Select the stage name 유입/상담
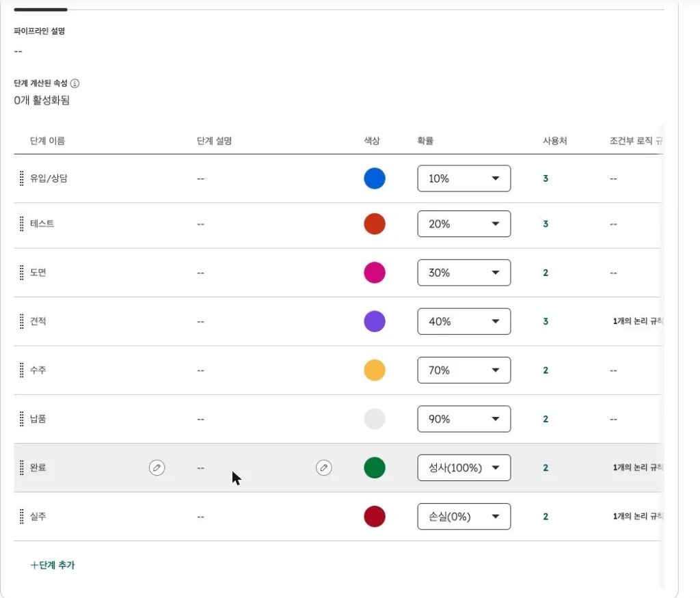The image size is (700, 598). coord(49,178)
